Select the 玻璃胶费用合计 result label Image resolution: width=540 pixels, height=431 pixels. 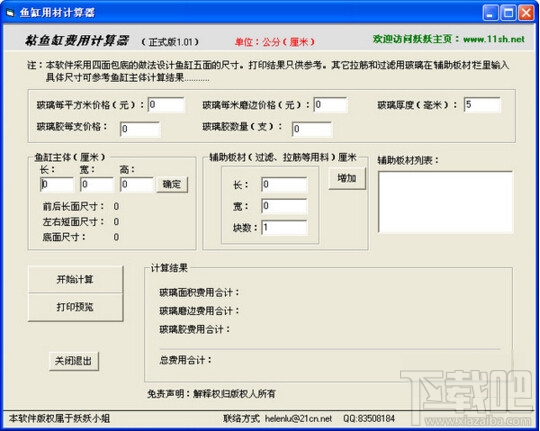[x=195, y=329]
